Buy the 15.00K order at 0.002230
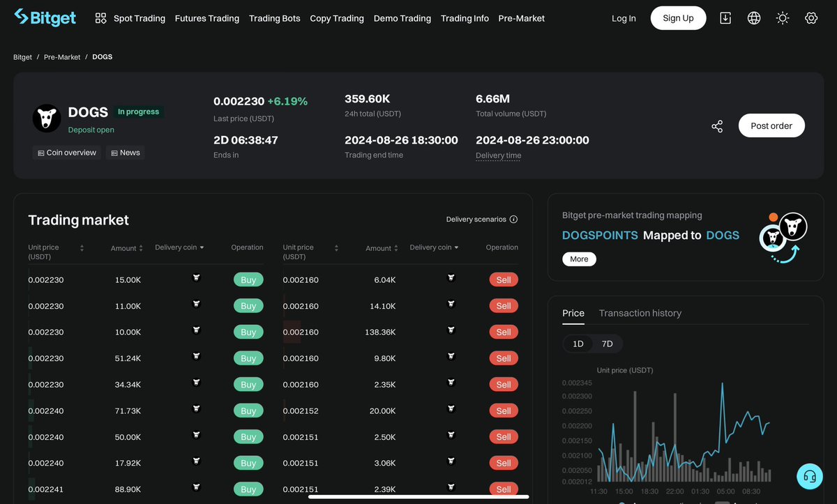Image resolution: width=837 pixels, height=504 pixels. pyautogui.click(x=248, y=280)
